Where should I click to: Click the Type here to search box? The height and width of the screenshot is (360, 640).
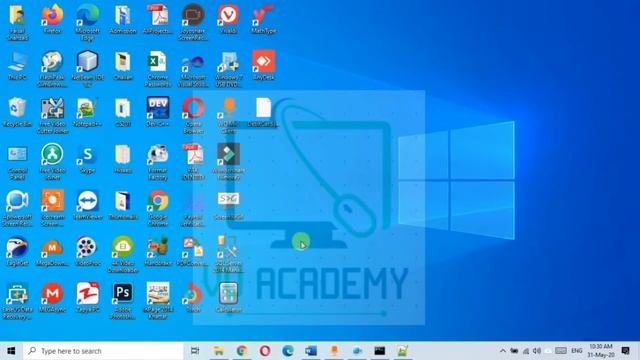103,351
